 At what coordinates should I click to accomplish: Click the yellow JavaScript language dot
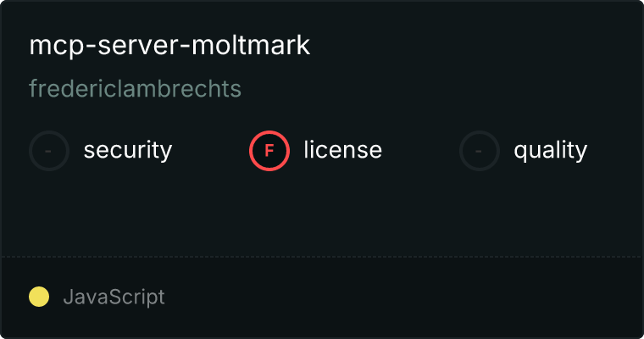tap(39, 297)
